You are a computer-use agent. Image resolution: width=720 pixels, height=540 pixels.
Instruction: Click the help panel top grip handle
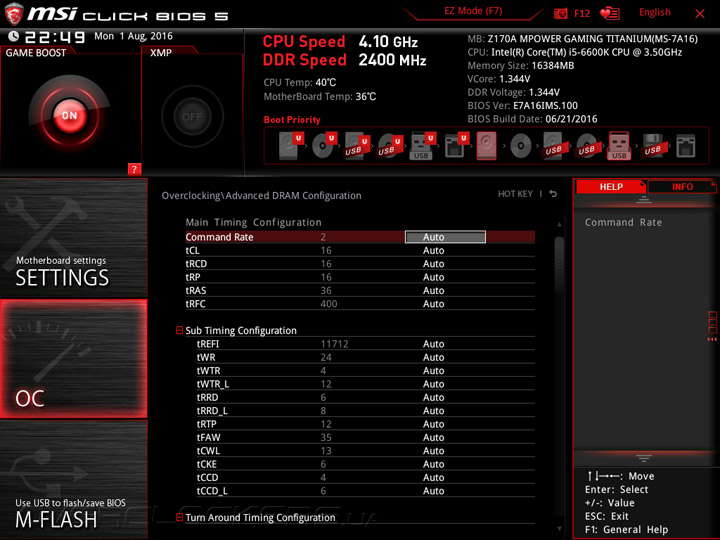[643, 200]
